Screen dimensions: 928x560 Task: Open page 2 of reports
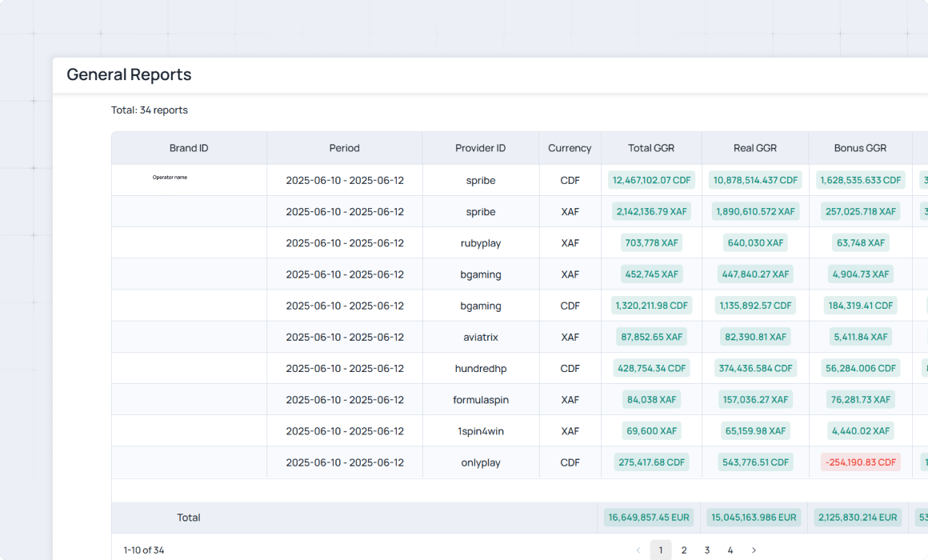[684, 550]
